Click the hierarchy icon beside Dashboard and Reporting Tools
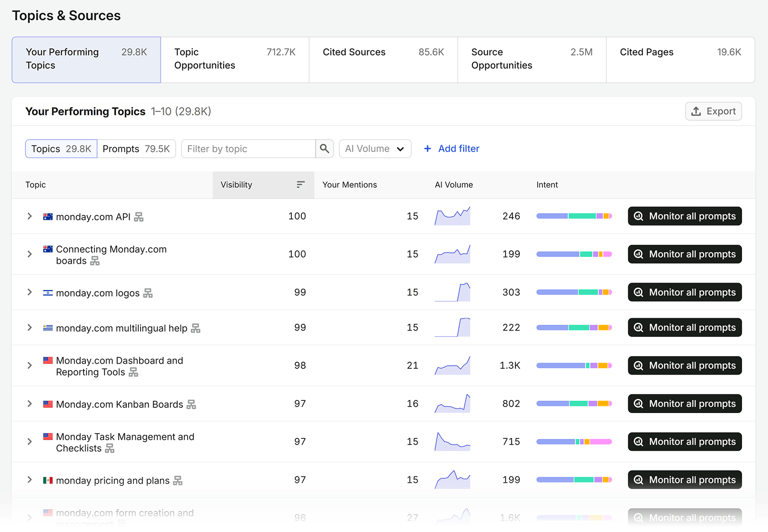Screen dimensions: 768x532 [133, 372]
